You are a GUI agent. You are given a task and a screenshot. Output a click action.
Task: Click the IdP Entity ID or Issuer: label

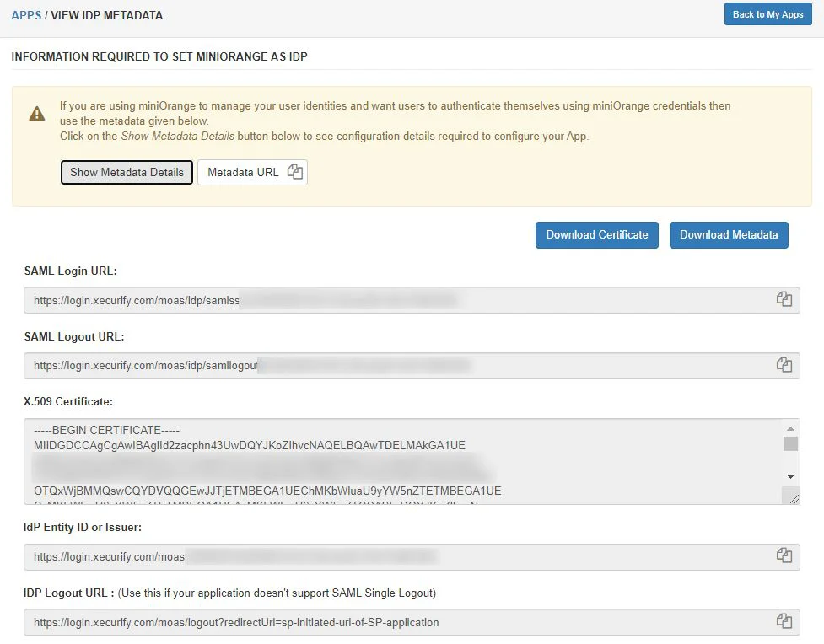[x=83, y=528]
